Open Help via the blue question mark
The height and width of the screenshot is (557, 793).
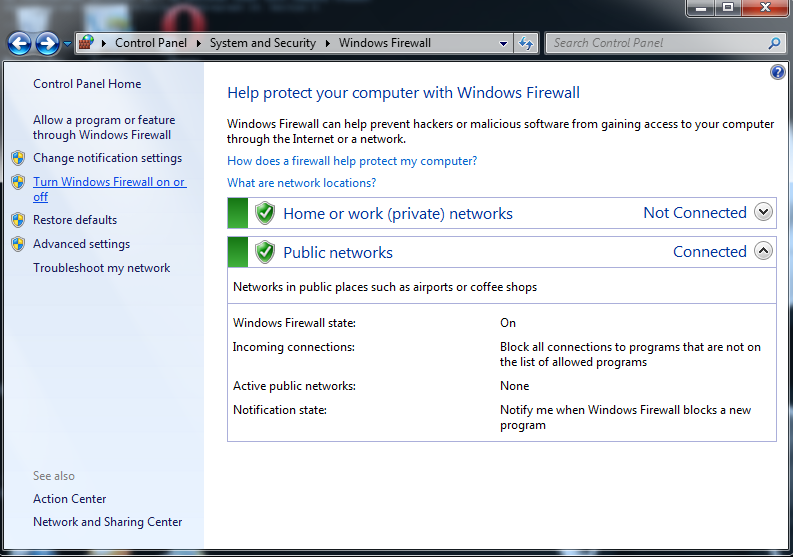[778, 72]
